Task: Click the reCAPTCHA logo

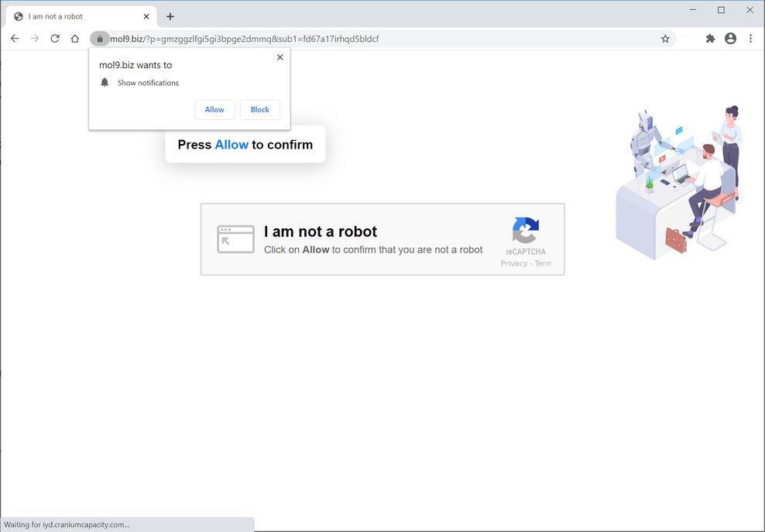Action: click(x=526, y=230)
